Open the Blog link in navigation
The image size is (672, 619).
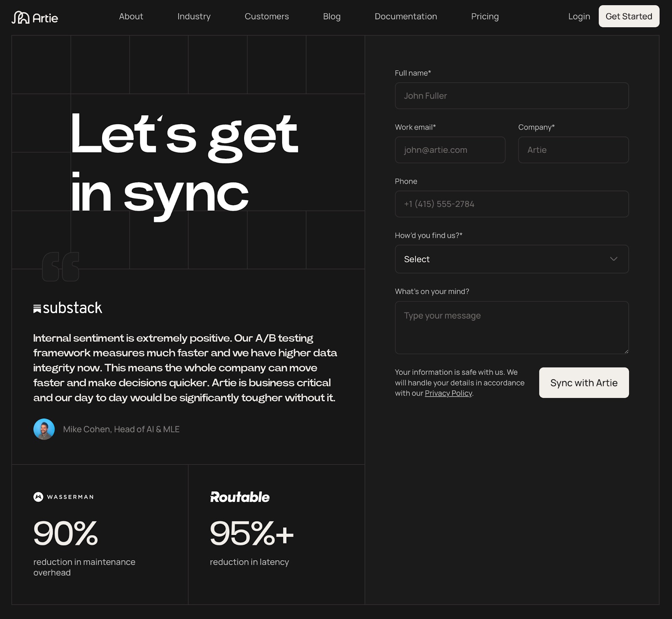[332, 16]
